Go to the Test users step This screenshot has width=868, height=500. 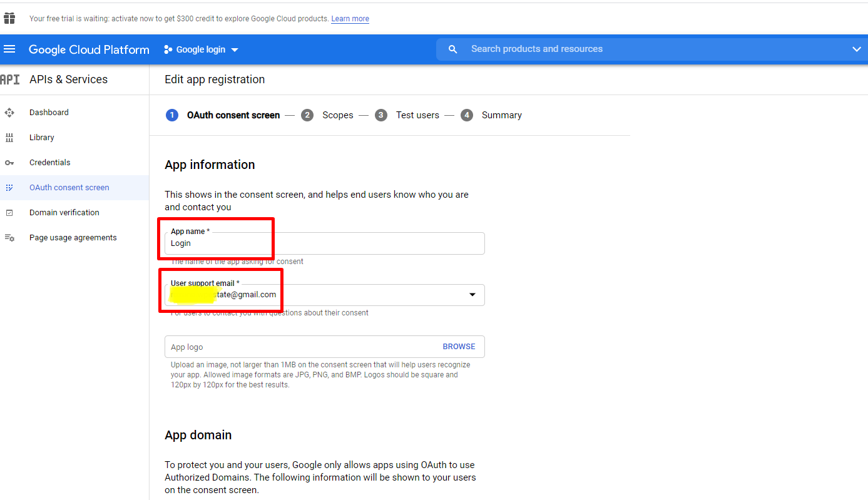(x=417, y=115)
